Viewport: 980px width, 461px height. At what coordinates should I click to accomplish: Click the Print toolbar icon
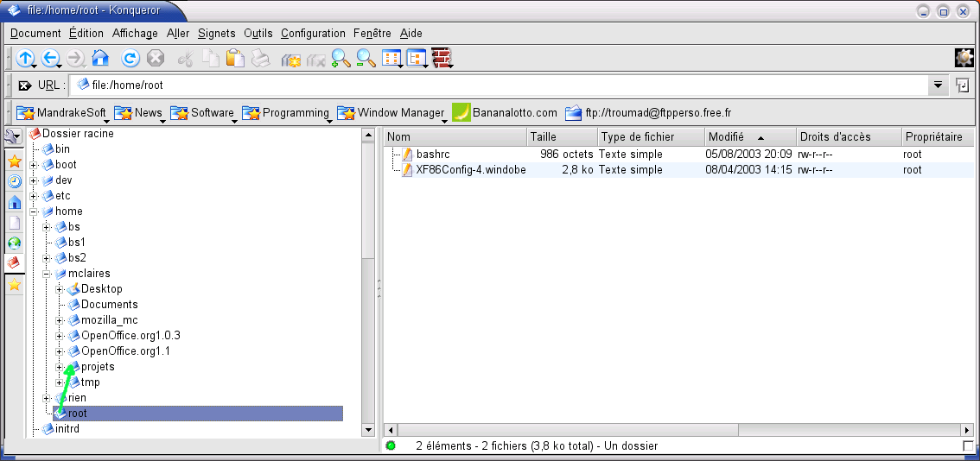tap(260, 59)
